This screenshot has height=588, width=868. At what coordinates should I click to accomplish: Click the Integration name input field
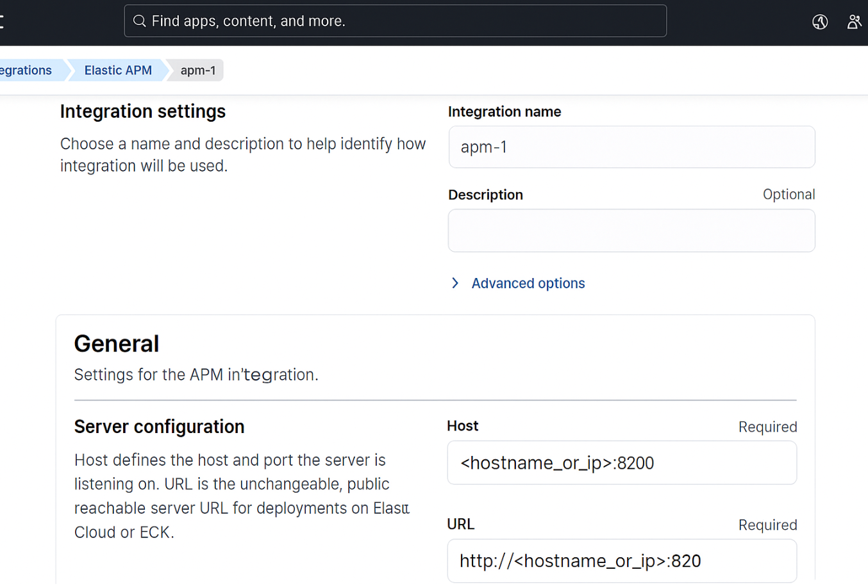631,147
